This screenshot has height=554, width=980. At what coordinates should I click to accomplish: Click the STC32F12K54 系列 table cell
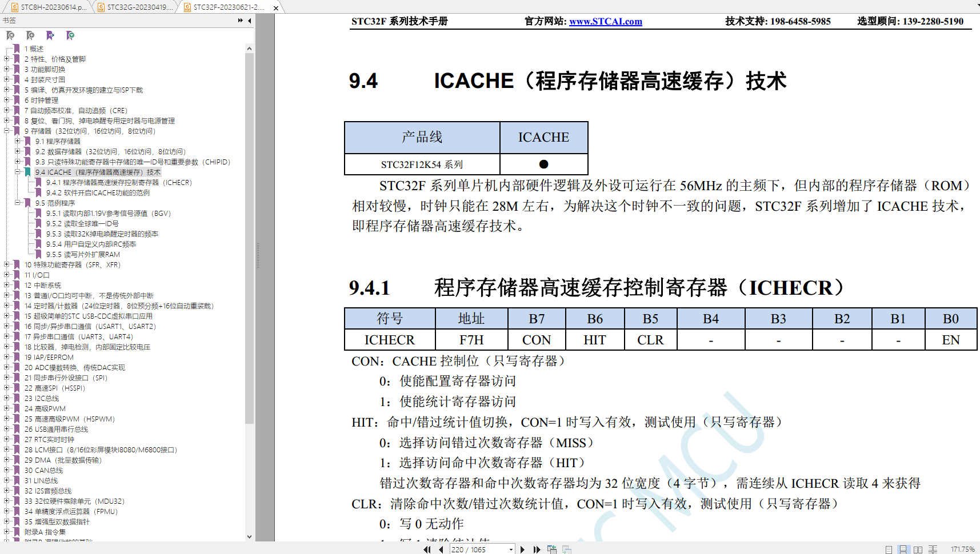click(422, 164)
